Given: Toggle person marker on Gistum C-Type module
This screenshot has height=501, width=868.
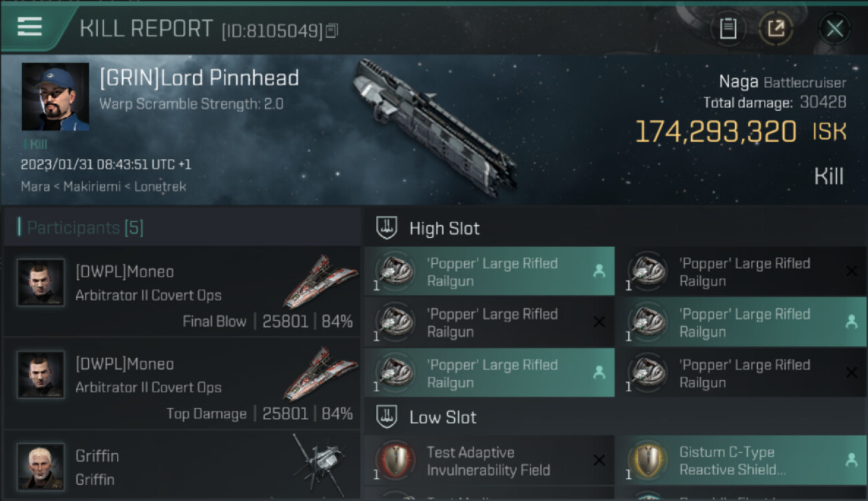Looking at the screenshot, I should click(851, 460).
